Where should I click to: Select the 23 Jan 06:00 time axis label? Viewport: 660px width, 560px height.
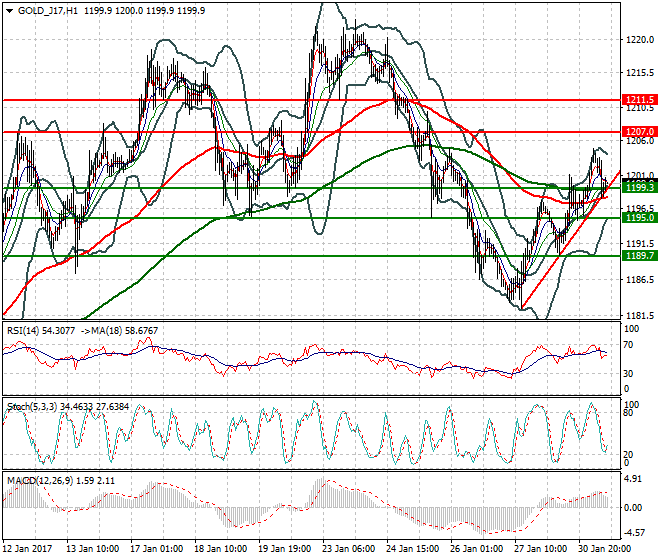[349, 549]
